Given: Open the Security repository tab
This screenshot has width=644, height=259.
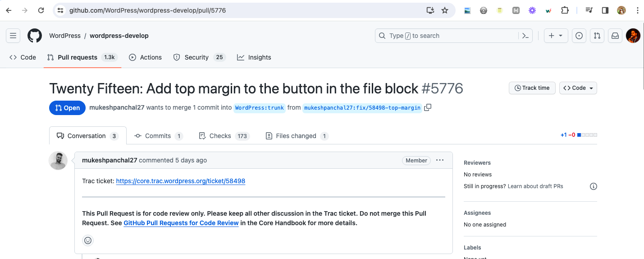Looking at the screenshot, I should coord(199,57).
